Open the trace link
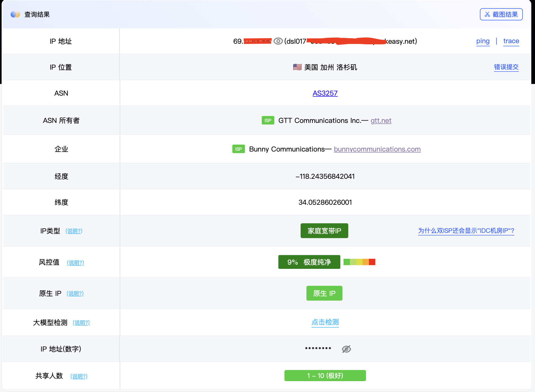535x392 pixels. pyautogui.click(x=511, y=41)
